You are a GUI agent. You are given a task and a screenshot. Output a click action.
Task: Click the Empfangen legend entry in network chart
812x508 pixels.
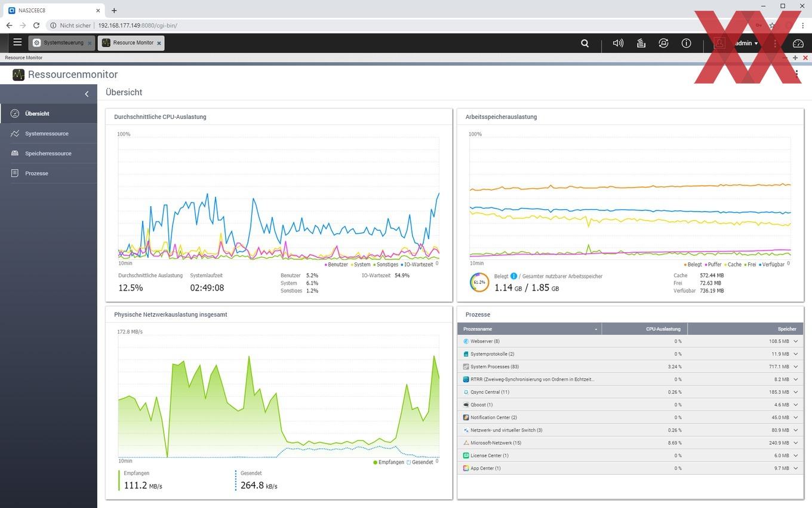pos(389,462)
